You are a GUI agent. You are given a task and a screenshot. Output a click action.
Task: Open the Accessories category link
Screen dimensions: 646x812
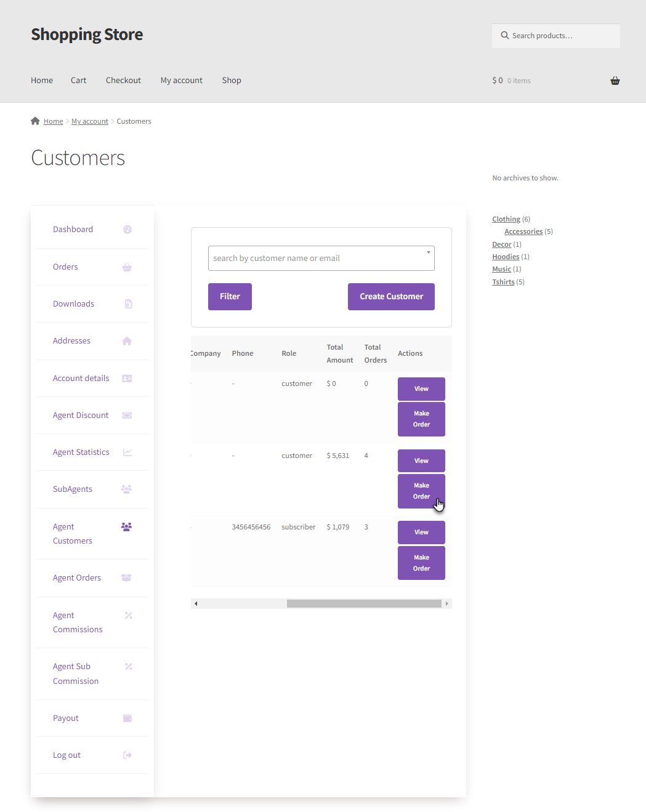click(x=523, y=231)
